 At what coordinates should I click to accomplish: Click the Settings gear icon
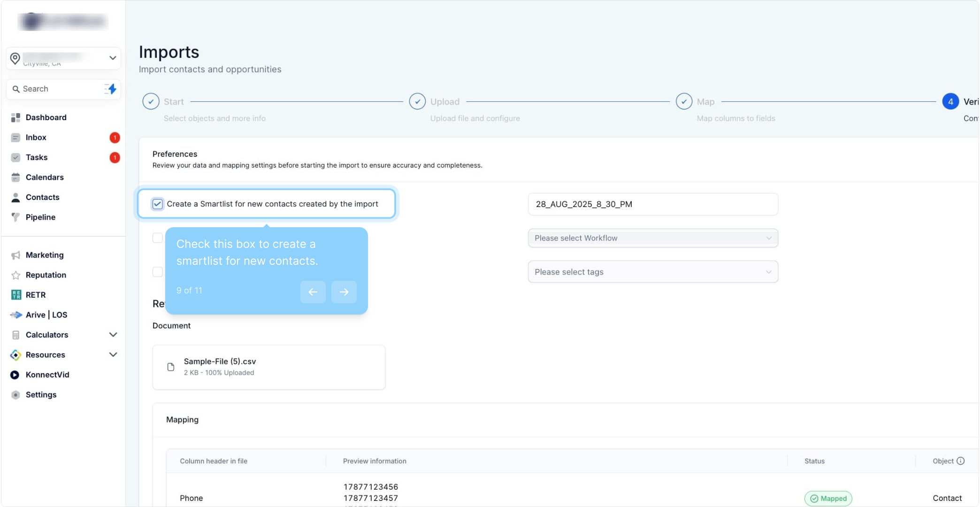(x=15, y=395)
